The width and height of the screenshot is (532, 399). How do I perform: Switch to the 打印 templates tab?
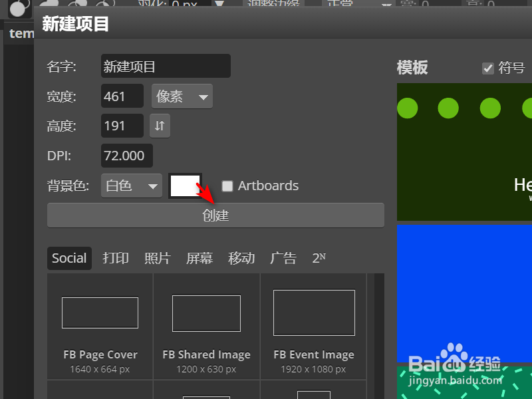[x=115, y=258]
